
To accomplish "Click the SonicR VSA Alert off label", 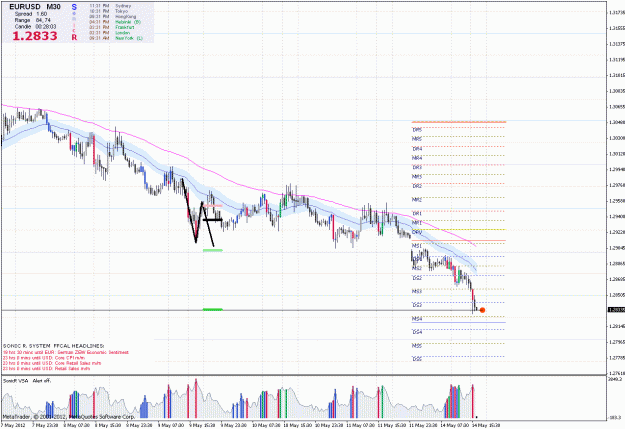I will click(x=27, y=381).
